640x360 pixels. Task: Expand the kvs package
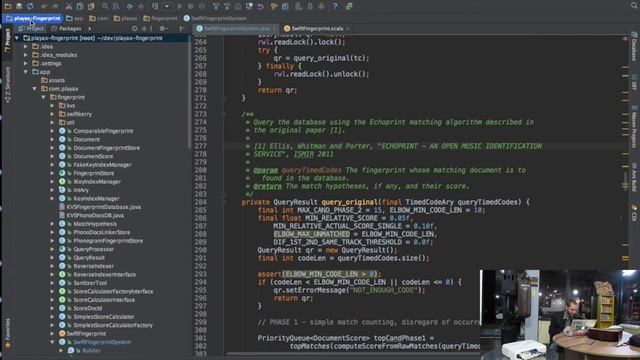pos(52,106)
